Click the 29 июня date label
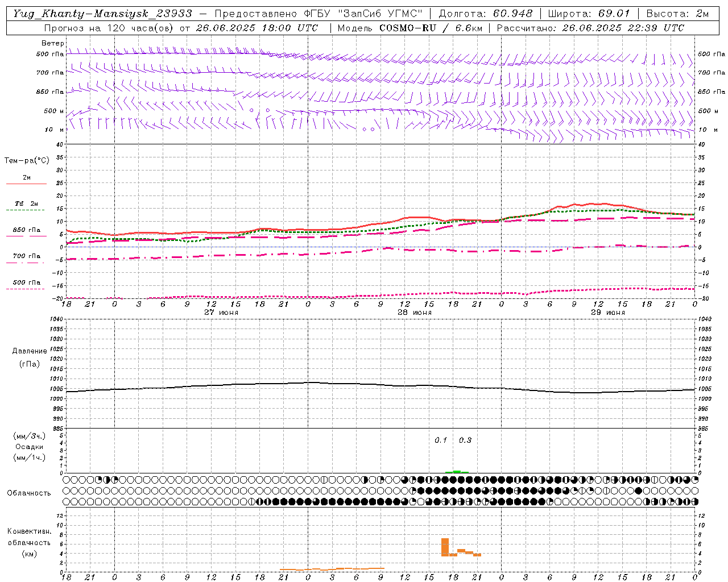 click(607, 313)
